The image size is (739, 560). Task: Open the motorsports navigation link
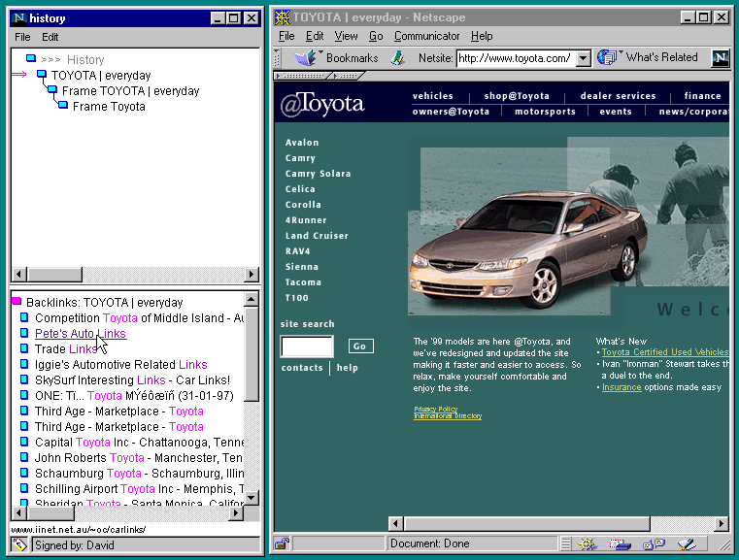tap(545, 112)
